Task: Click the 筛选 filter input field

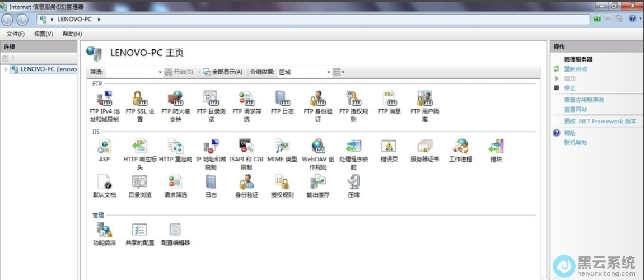Action: click(x=133, y=72)
